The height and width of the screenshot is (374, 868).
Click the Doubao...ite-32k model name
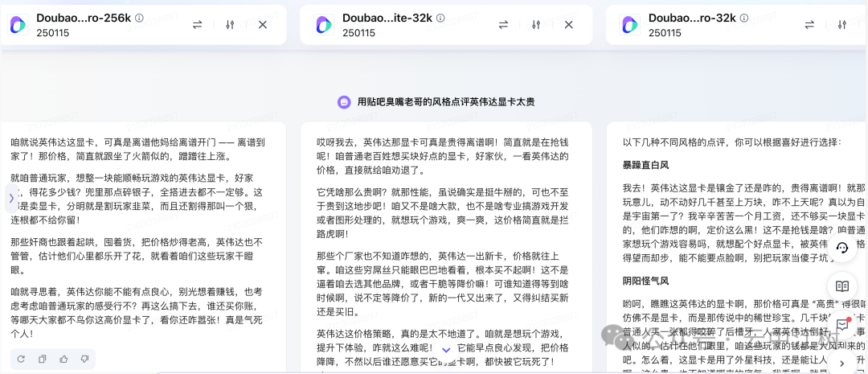coord(387,18)
